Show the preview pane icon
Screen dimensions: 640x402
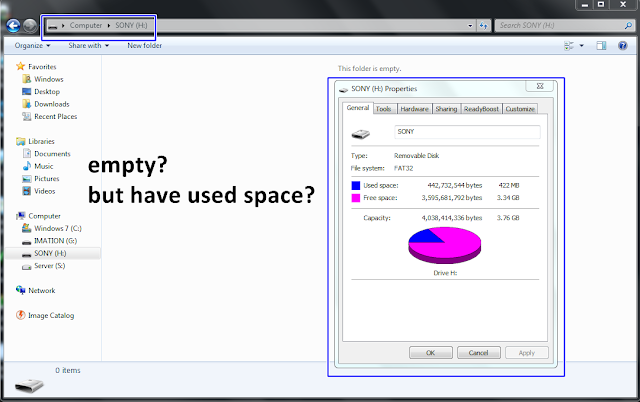(x=601, y=46)
